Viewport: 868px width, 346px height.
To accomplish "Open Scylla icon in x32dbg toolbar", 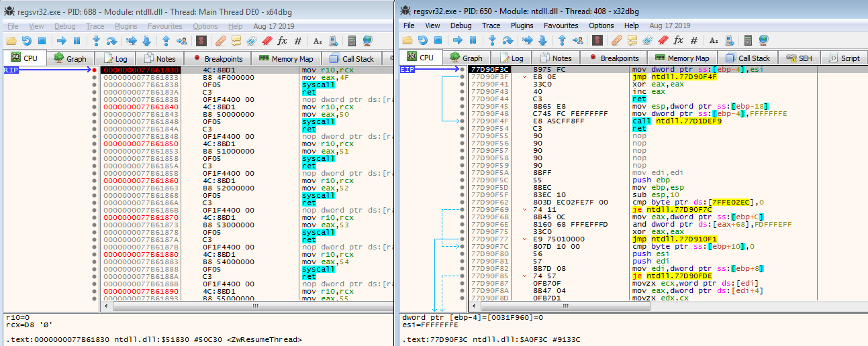I will coord(597,40).
